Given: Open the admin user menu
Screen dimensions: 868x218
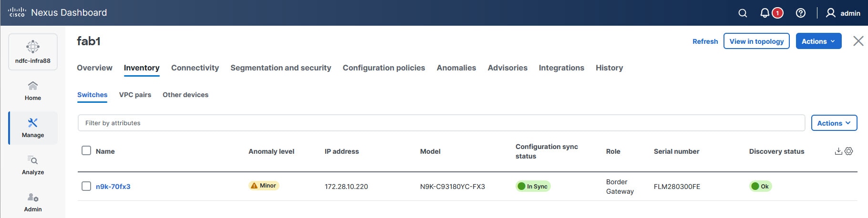Looking at the screenshot, I should [x=843, y=13].
